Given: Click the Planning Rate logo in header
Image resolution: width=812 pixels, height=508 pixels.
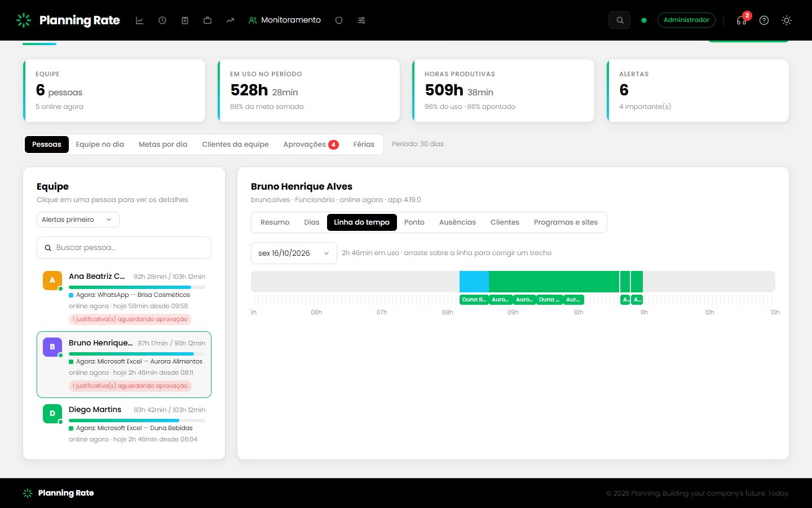Looking at the screenshot, I should tap(68, 20).
